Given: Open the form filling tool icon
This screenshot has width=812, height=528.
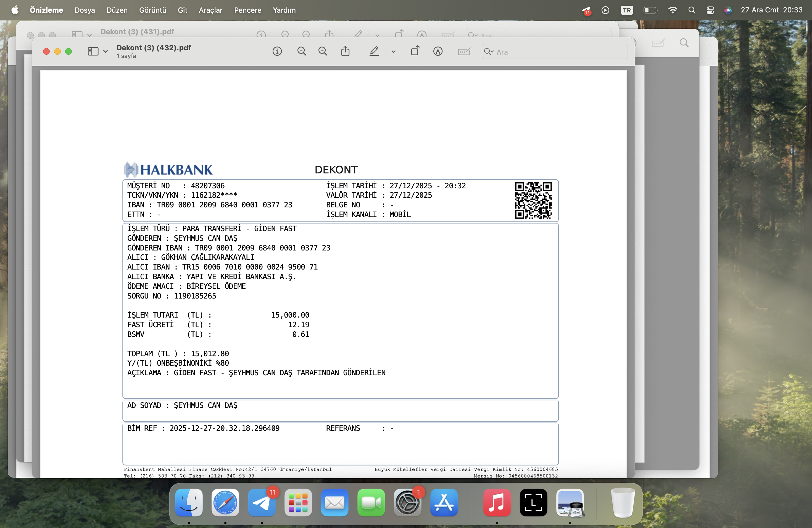Looking at the screenshot, I should (x=464, y=52).
